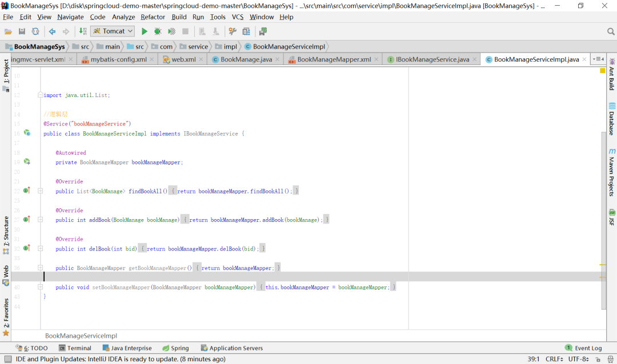
Task: Click the Stop icon in the toolbar
Action: click(185, 31)
